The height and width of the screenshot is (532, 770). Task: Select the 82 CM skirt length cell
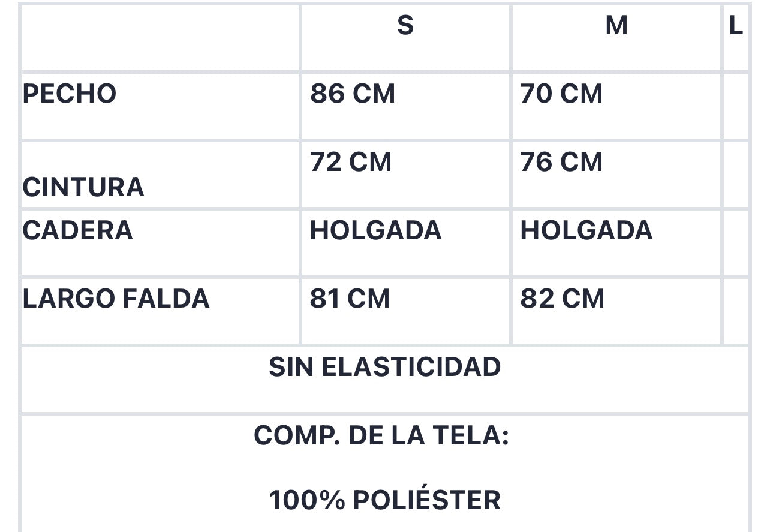563,299
